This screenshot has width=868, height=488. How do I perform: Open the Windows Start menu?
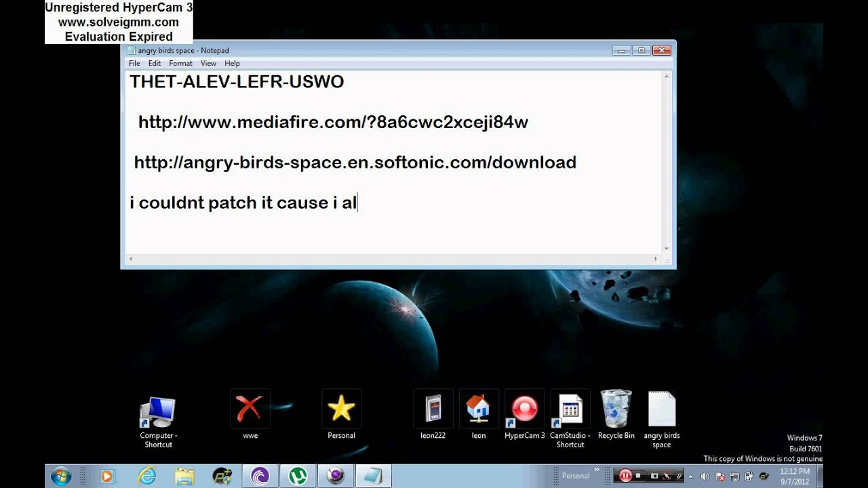pyautogui.click(x=61, y=476)
